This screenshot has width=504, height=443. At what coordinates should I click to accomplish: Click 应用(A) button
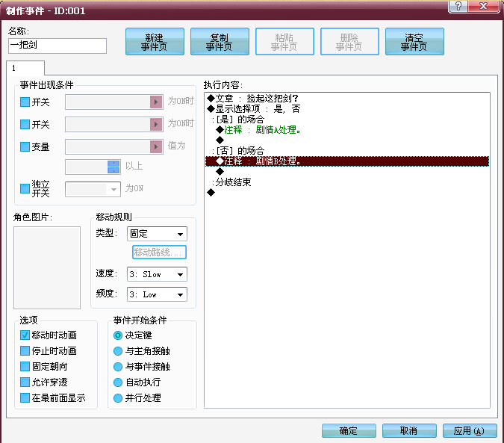click(470, 431)
